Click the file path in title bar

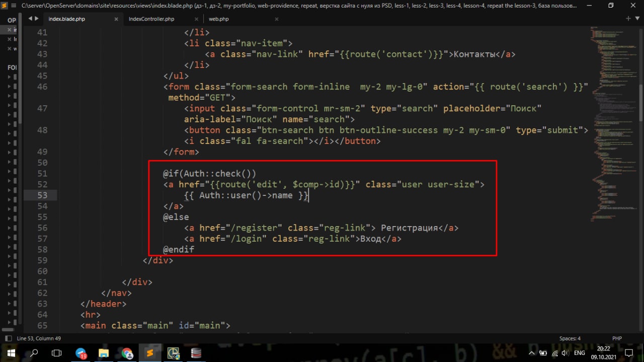coord(299,6)
